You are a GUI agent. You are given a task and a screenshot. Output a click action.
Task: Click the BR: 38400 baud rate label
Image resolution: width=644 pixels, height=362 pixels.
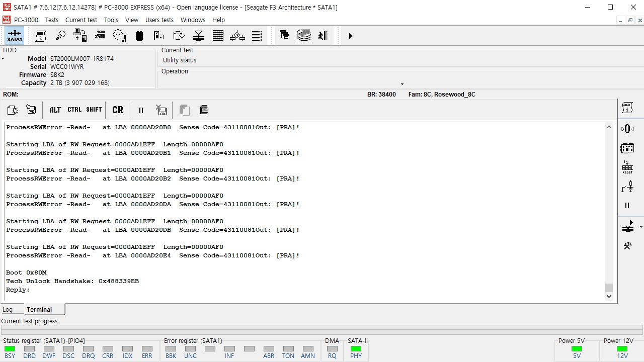(x=381, y=95)
